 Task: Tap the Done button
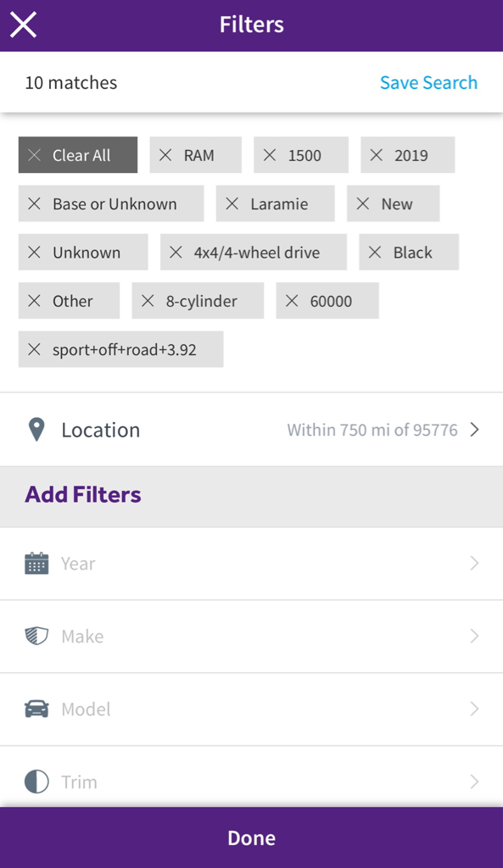[x=251, y=837]
